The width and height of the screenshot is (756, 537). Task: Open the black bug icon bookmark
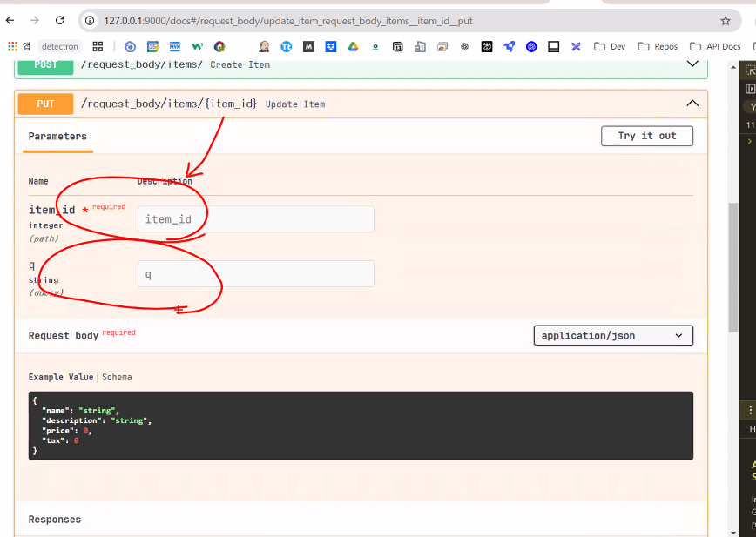[487, 46]
